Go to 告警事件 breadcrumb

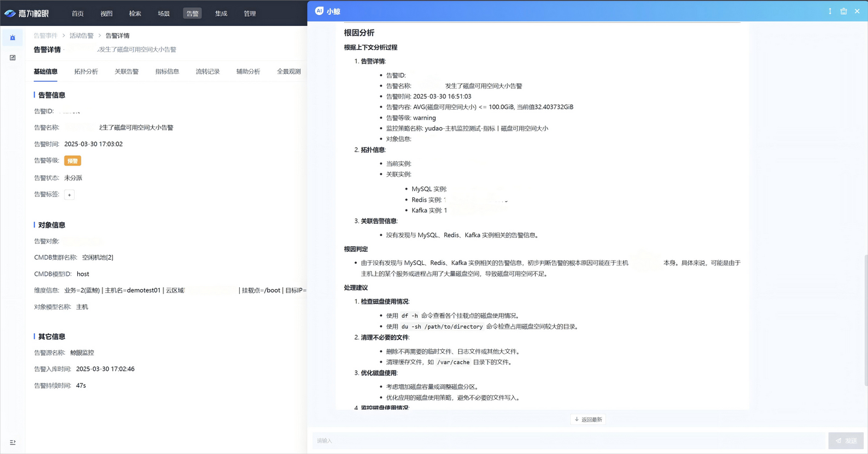pos(46,36)
